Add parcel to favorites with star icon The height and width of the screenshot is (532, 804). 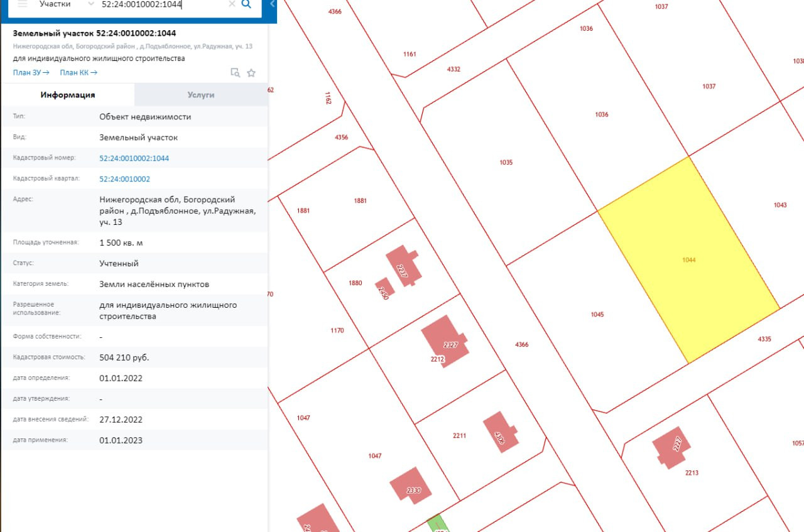251,72
